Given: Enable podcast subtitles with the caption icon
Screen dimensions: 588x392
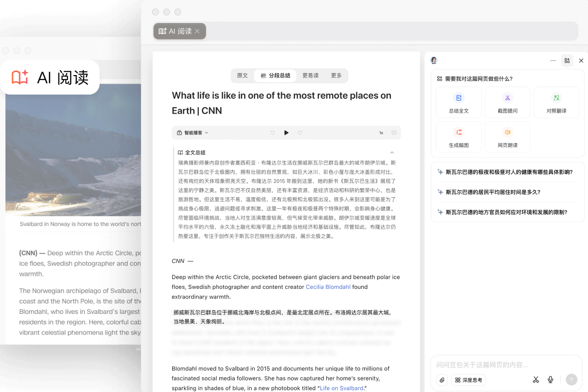Looking at the screenshot, I should pyautogui.click(x=394, y=133).
